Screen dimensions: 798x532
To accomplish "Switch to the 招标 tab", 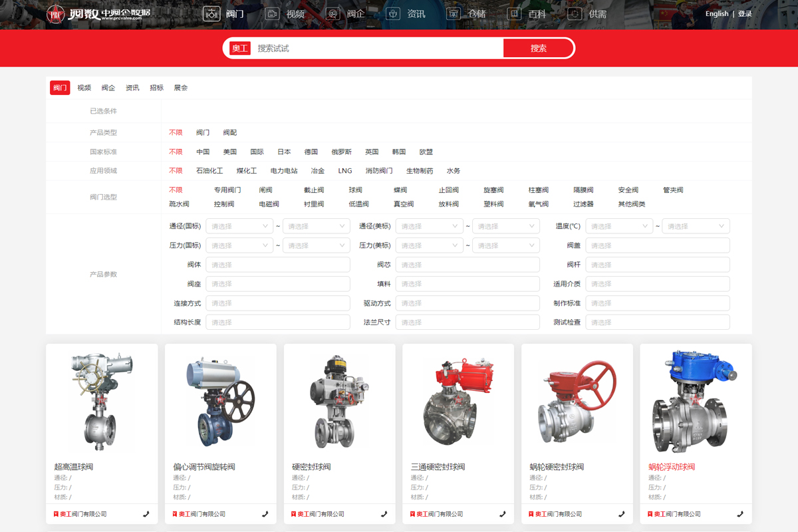I will click(x=156, y=88).
